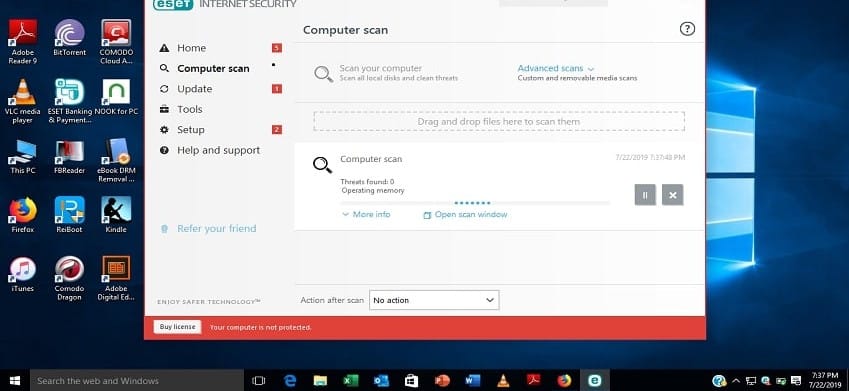Image resolution: width=849 pixels, height=391 pixels.
Task: Show hidden system tray icons
Action: pyautogui.click(x=735, y=381)
